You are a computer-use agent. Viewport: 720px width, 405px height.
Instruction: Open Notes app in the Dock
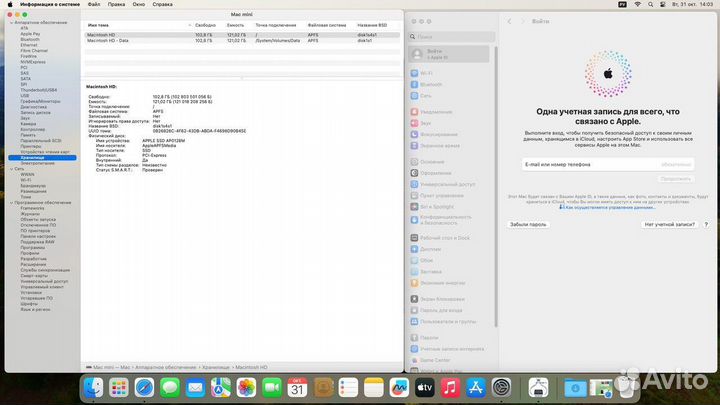(x=374, y=388)
